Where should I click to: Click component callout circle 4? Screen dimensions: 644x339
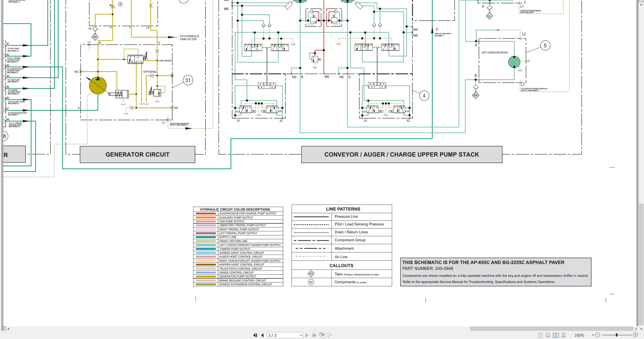tap(424, 96)
